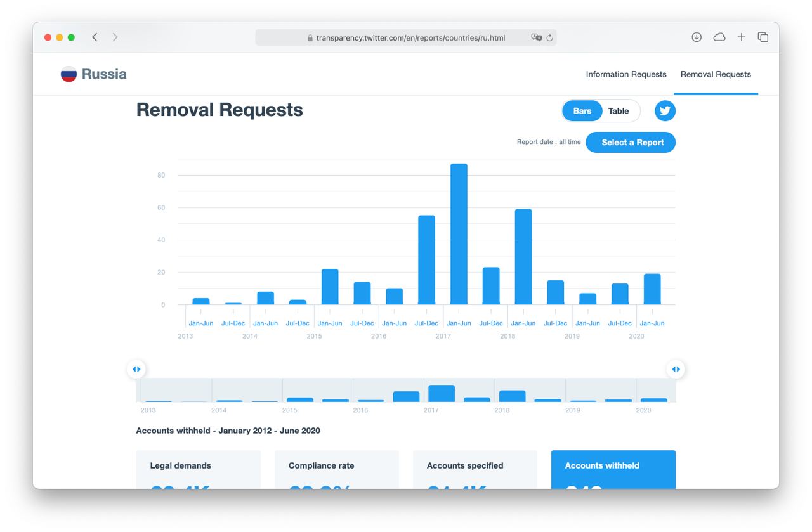Click 'Accounts withheld - January 2012 - June 2020' text
Screen dimensions: 812x532
point(228,431)
